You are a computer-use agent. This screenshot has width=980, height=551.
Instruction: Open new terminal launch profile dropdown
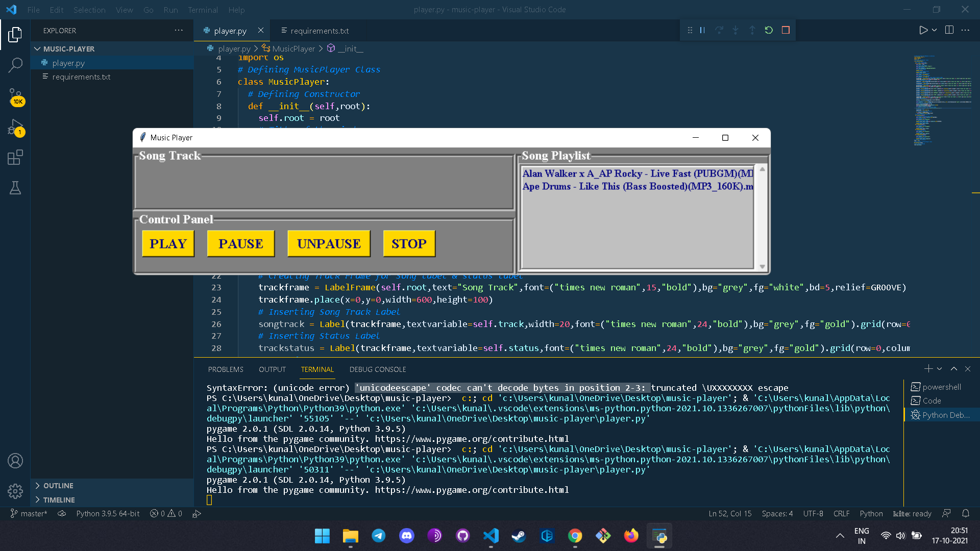939,368
